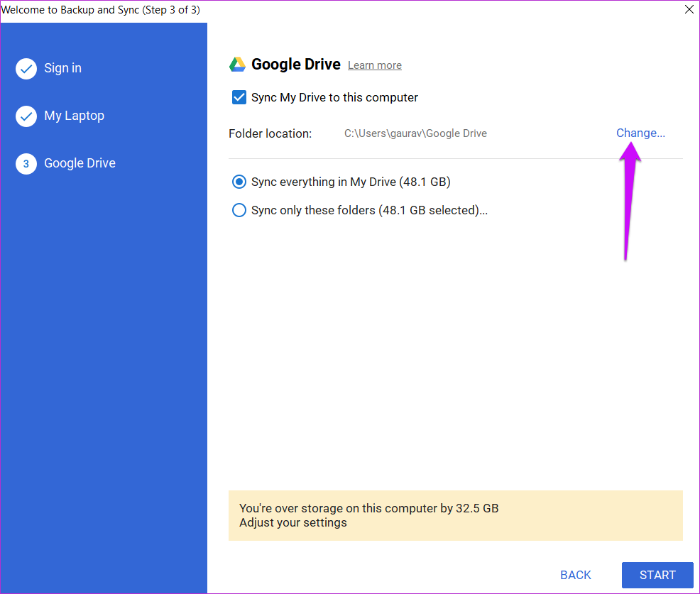Select Sync everything in My Drive option
The height and width of the screenshot is (594, 700).
pyautogui.click(x=239, y=182)
